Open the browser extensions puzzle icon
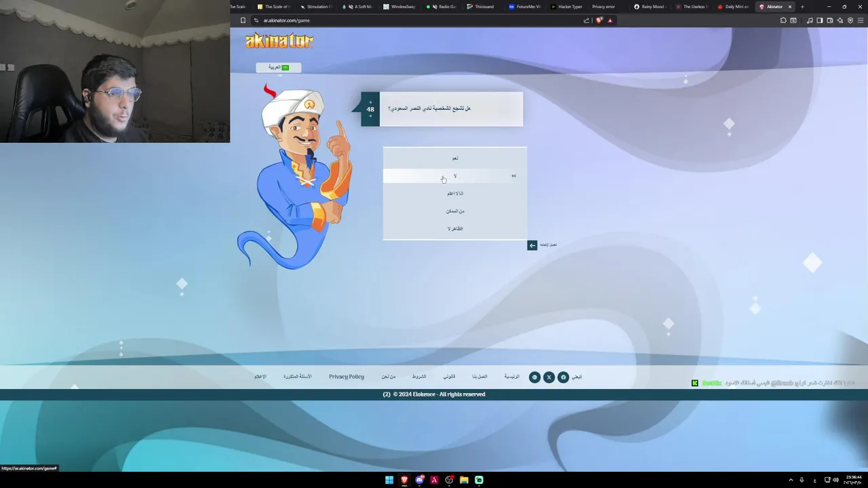Image resolution: width=868 pixels, height=488 pixels. click(783, 20)
